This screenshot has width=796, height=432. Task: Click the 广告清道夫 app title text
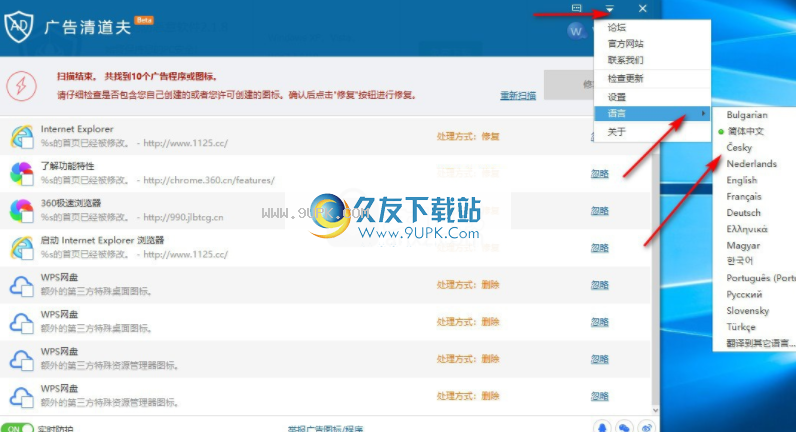pyautogui.click(x=87, y=27)
